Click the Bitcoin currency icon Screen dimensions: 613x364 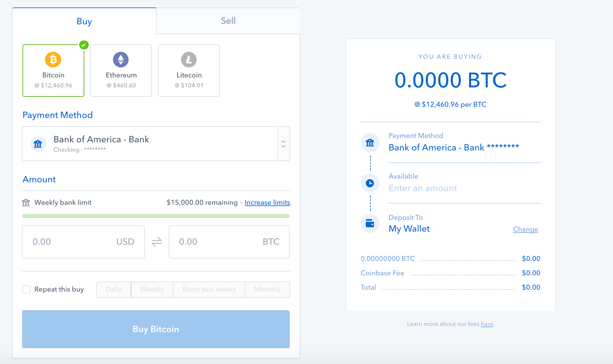pos(52,59)
